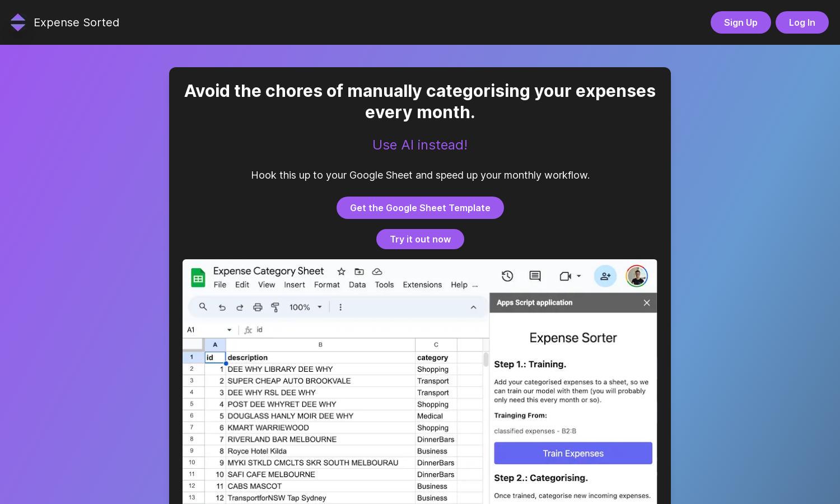The height and width of the screenshot is (504, 840).
Task: Select column A header
Action: click(215, 344)
